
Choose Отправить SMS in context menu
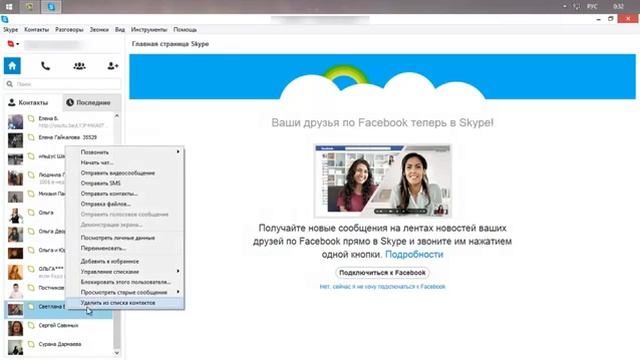click(125, 183)
